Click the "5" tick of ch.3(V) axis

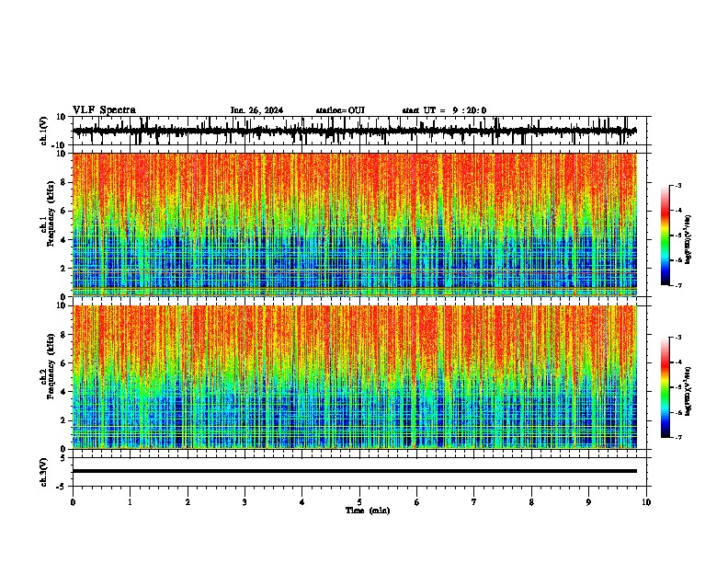pyautogui.click(x=64, y=457)
